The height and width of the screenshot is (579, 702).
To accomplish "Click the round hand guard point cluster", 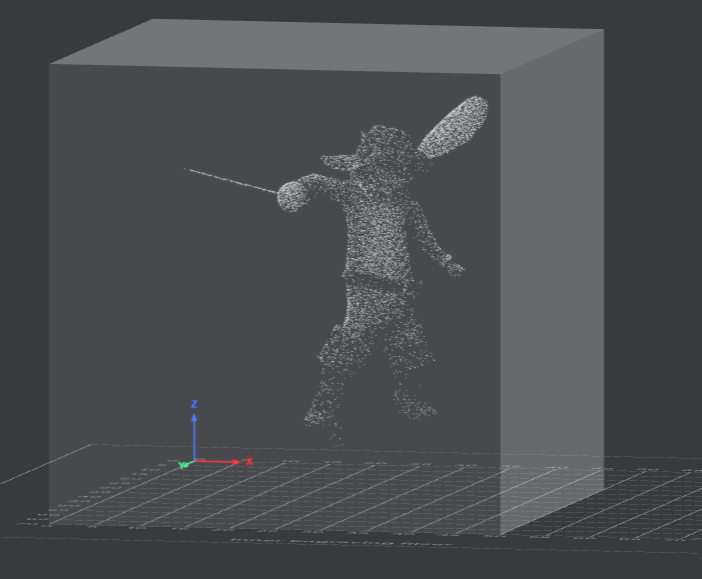I will 293,194.
